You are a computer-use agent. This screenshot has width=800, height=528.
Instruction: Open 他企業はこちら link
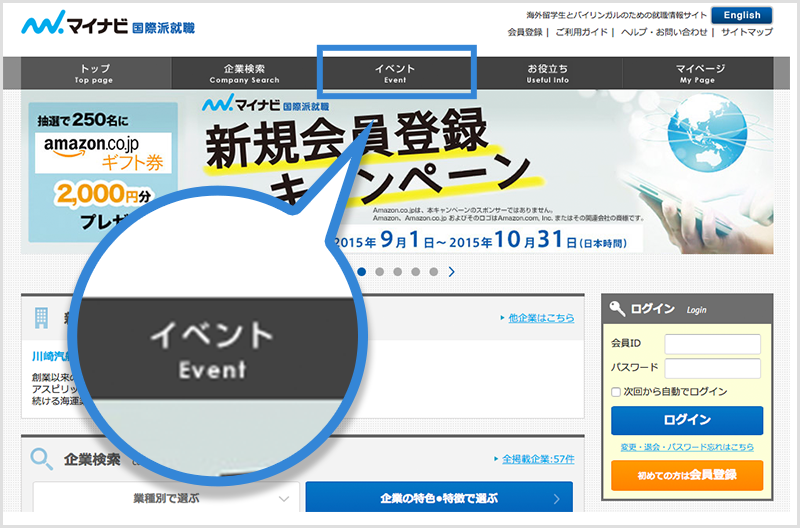(541, 318)
